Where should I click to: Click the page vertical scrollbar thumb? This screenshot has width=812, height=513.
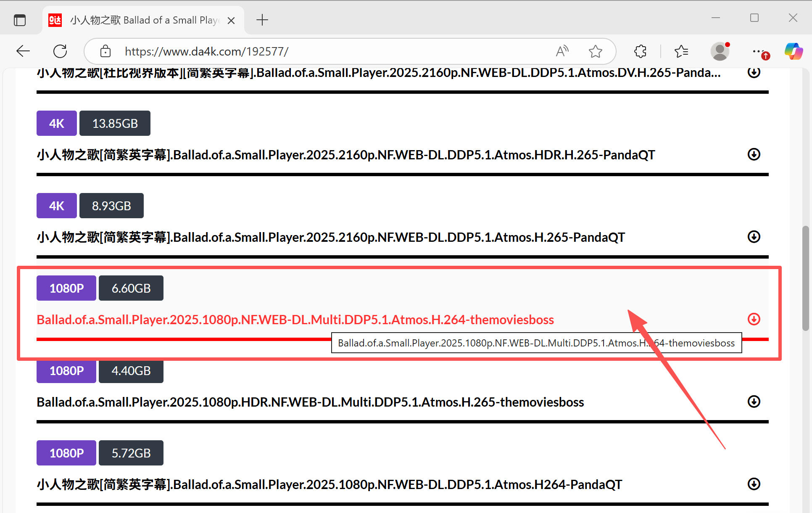(805, 278)
